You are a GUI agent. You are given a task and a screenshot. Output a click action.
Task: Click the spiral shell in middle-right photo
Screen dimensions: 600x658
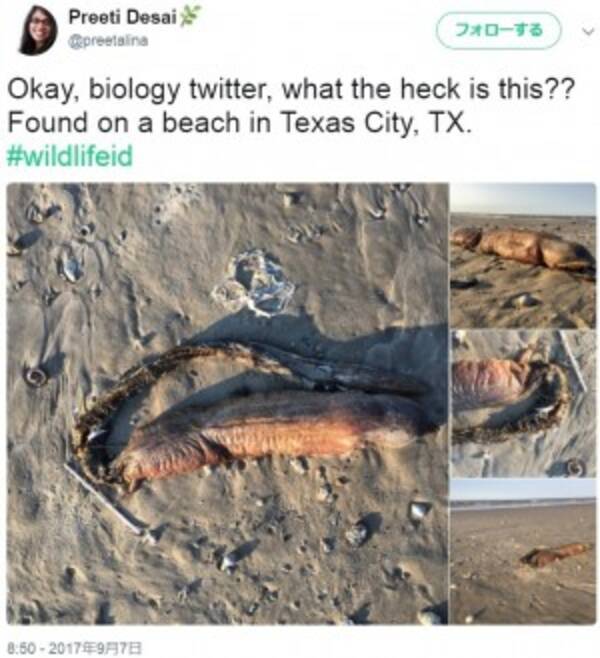point(574,466)
